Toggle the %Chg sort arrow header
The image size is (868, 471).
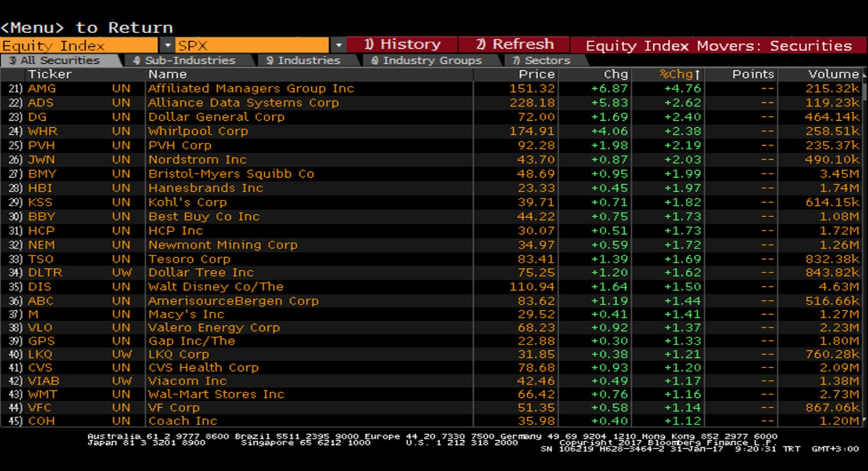680,74
